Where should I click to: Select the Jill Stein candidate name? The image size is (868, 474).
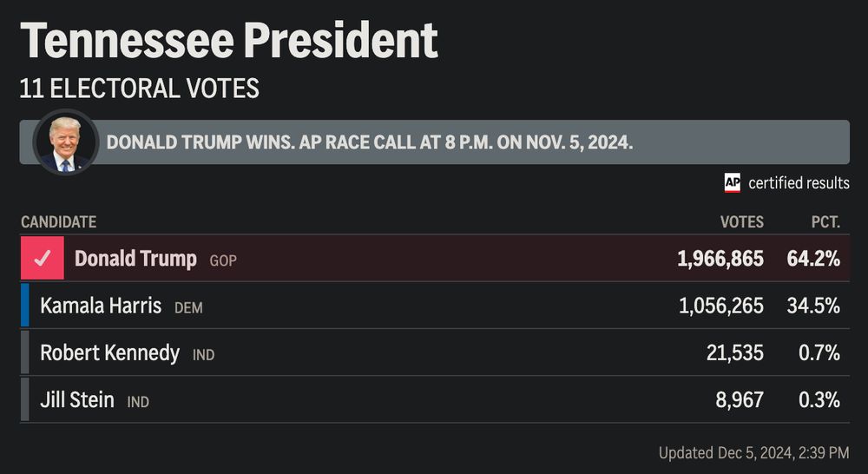77,400
